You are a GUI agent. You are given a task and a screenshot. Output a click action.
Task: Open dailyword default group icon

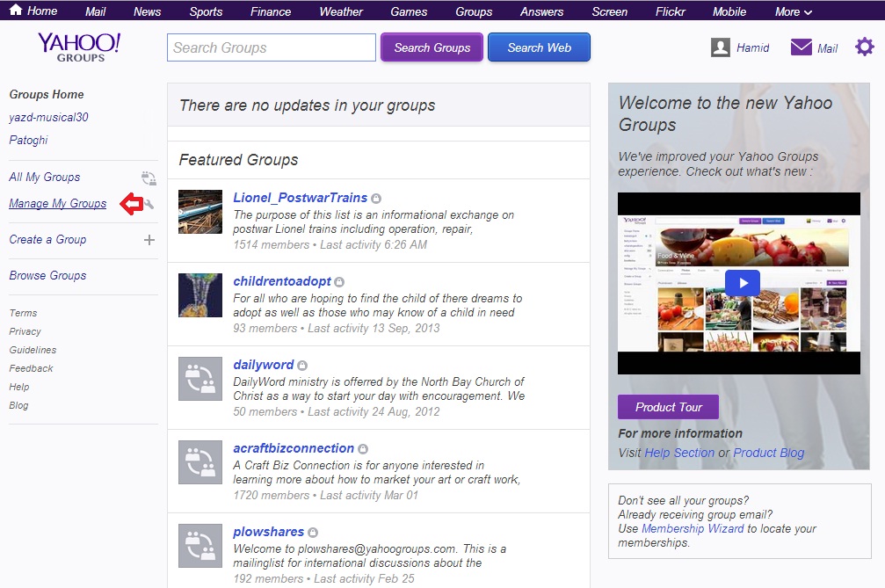(x=200, y=379)
